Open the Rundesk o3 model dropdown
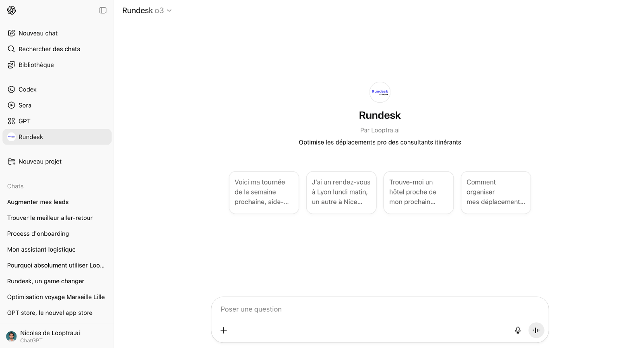Screen dimensions: 644x348 click(x=147, y=10)
